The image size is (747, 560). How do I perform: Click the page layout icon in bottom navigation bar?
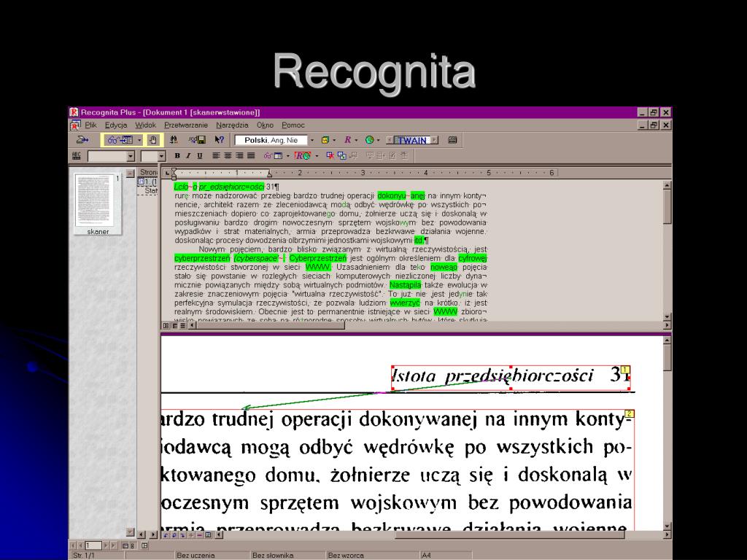145,545
